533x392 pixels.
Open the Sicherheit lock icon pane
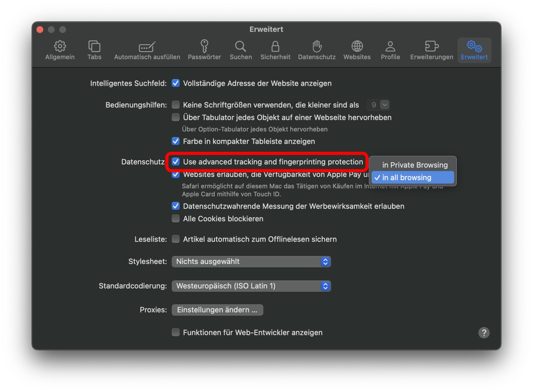(x=275, y=50)
